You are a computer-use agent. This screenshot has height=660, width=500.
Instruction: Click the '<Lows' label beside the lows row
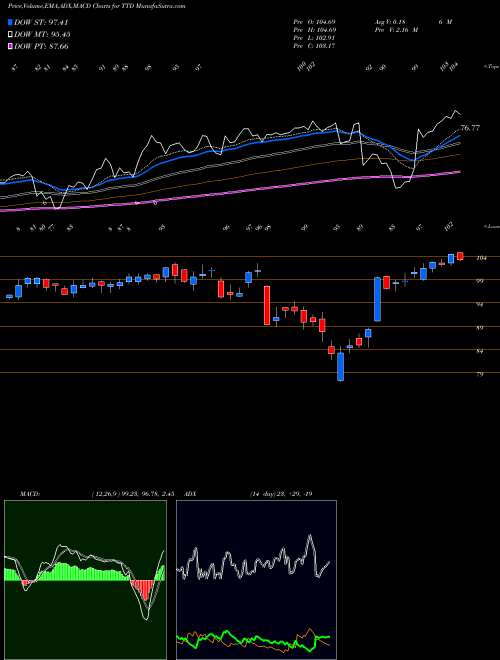click(x=491, y=226)
